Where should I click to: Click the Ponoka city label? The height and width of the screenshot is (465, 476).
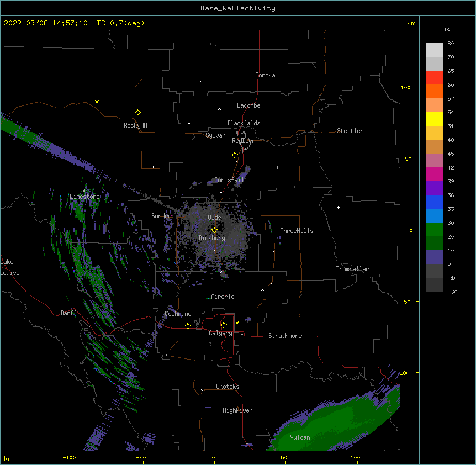265,75
